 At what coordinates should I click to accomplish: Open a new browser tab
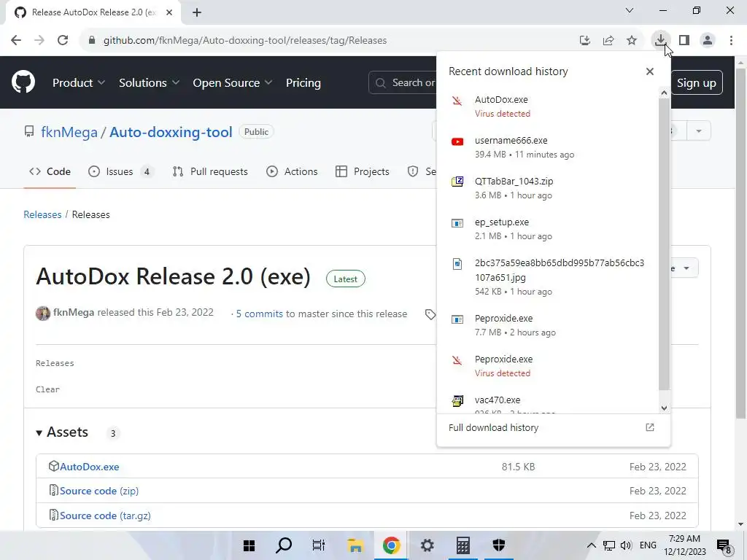pyautogui.click(x=197, y=12)
